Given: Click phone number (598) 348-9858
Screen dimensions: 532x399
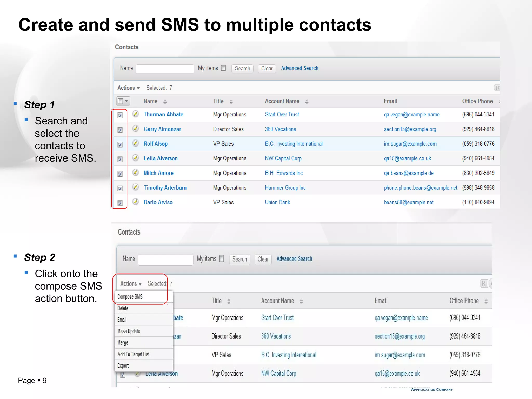Looking at the screenshot, I should tap(478, 188).
